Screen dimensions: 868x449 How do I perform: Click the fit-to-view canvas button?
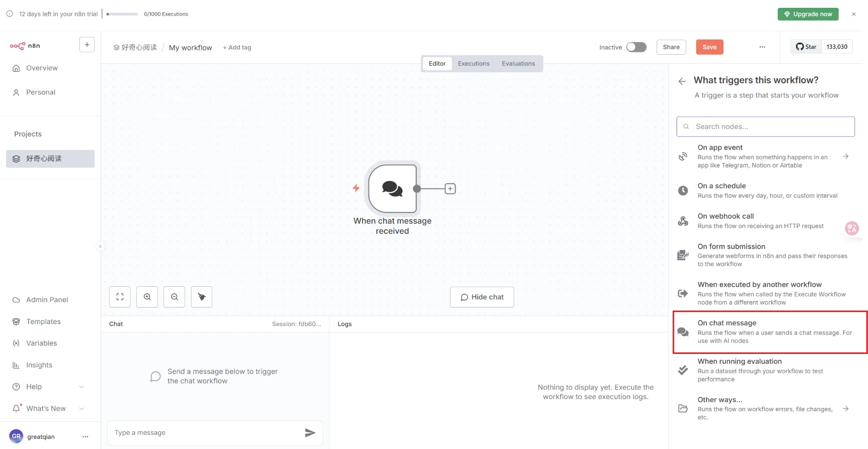click(x=120, y=297)
